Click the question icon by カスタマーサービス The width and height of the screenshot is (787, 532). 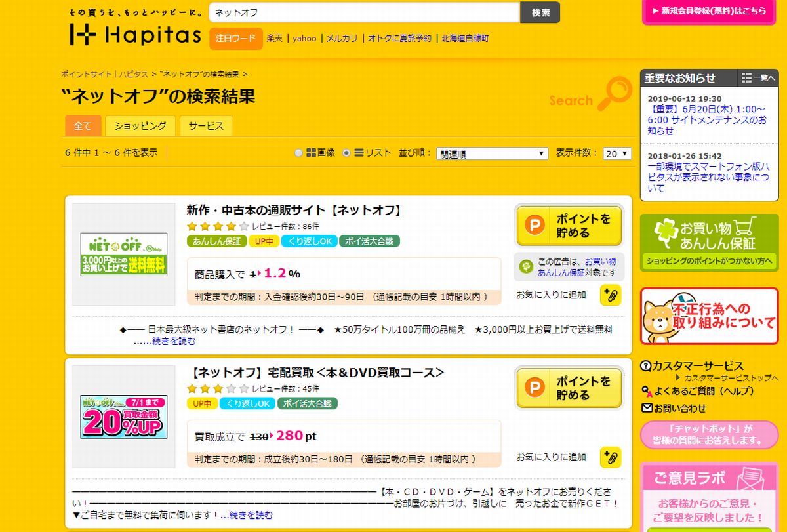pyautogui.click(x=645, y=365)
